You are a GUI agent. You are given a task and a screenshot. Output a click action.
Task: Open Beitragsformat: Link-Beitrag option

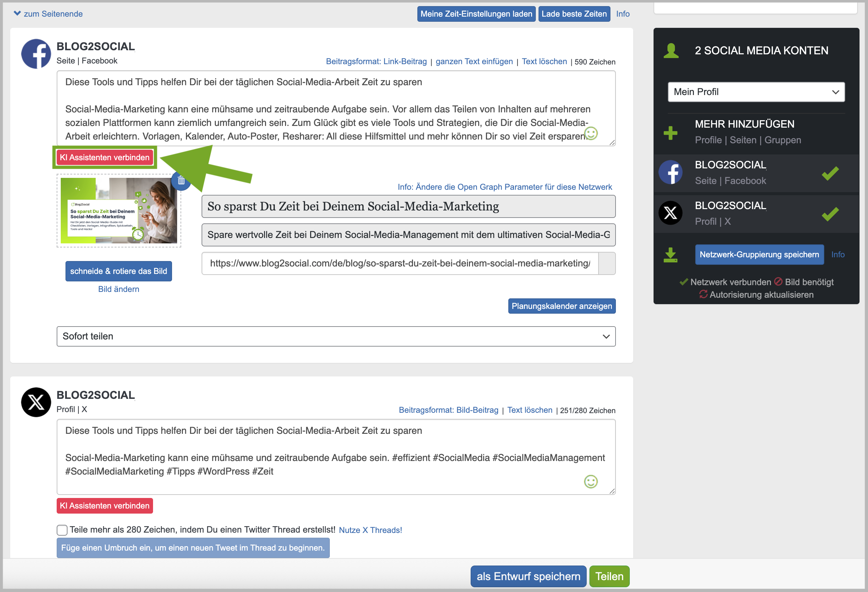(x=376, y=61)
